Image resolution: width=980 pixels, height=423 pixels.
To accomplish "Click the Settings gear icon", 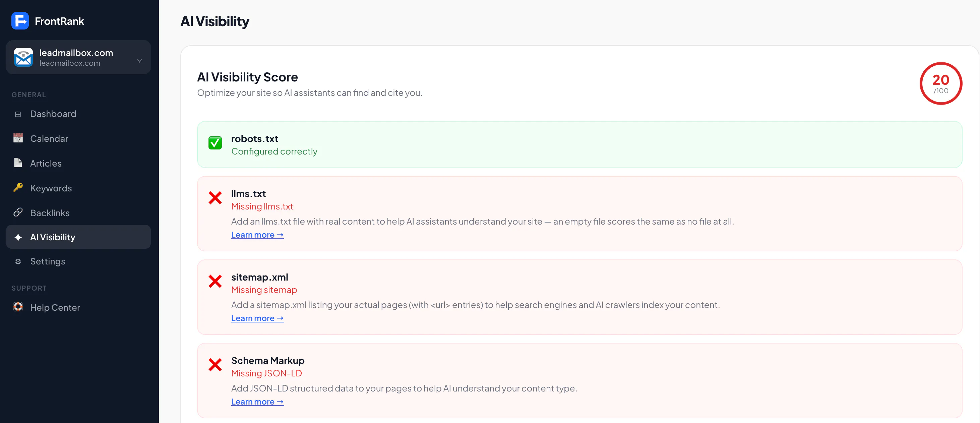I will click(18, 262).
